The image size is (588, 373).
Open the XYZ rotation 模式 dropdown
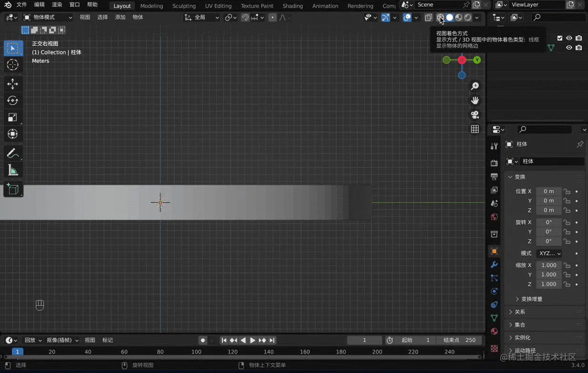point(548,253)
